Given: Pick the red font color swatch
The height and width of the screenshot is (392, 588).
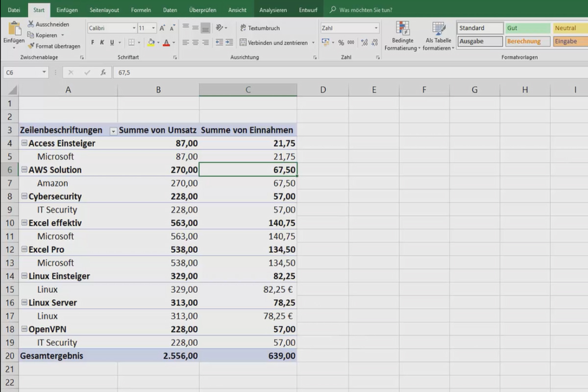Looking at the screenshot, I should point(167,43).
